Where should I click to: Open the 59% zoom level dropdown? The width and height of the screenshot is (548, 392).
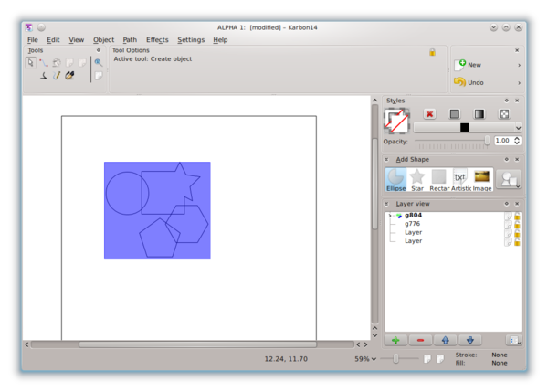click(x=367, y=359)
